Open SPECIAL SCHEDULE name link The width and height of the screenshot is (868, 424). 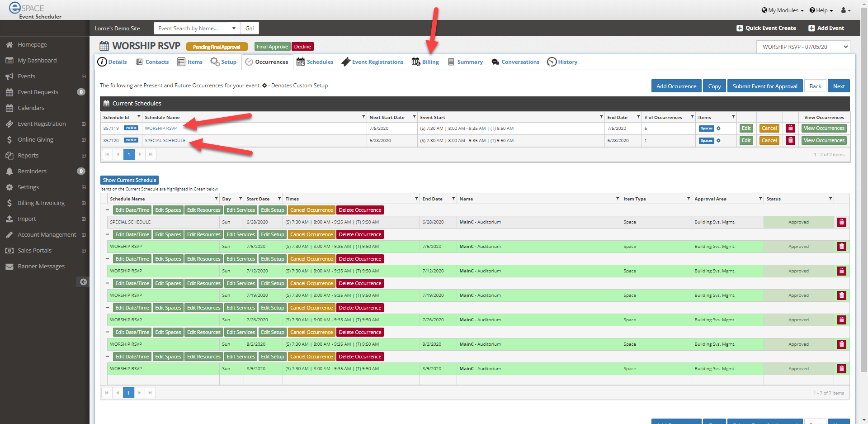pyautogui.click(x=165, y=141)
